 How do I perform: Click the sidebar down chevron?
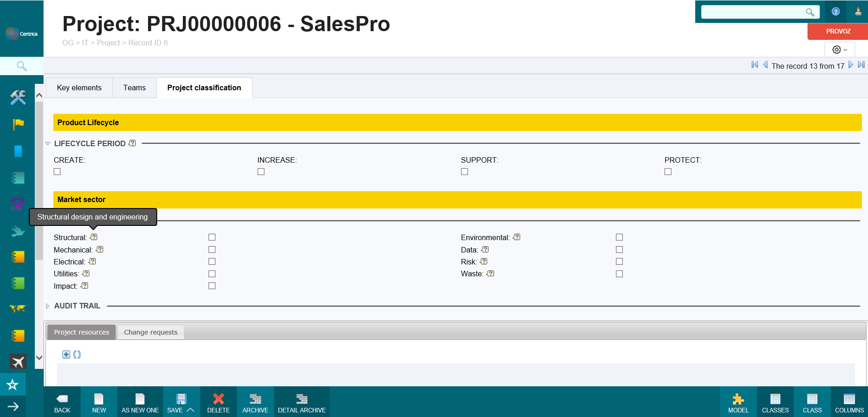(x=39, y=358)
